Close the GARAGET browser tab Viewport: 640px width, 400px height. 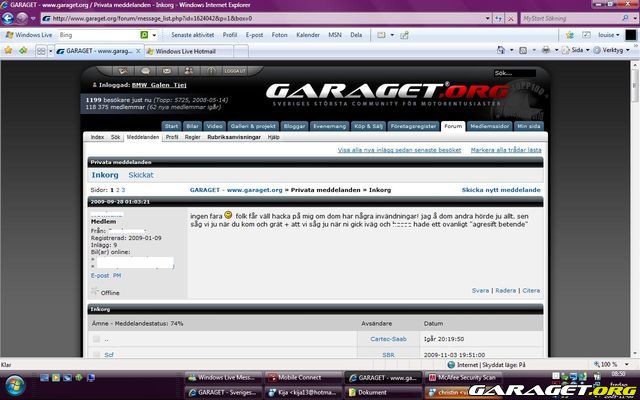pyautogui.click(x=138, y=51)
